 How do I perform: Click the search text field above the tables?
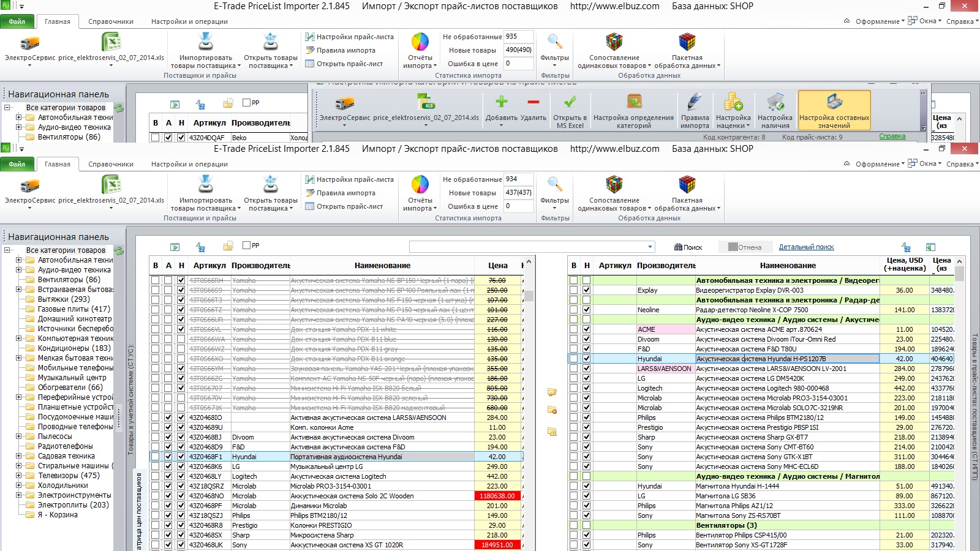tap(527, 247)
